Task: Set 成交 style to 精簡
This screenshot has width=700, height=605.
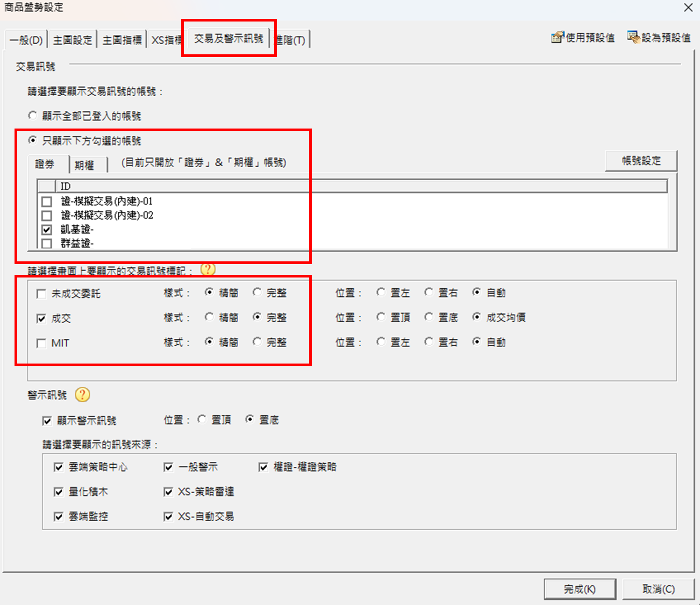Action: (209, 317)
